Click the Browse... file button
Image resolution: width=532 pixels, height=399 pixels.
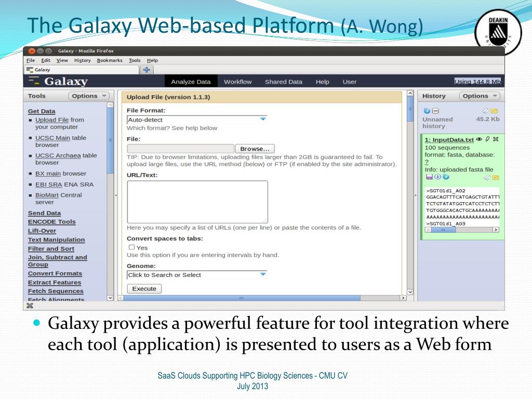point(255,149)
